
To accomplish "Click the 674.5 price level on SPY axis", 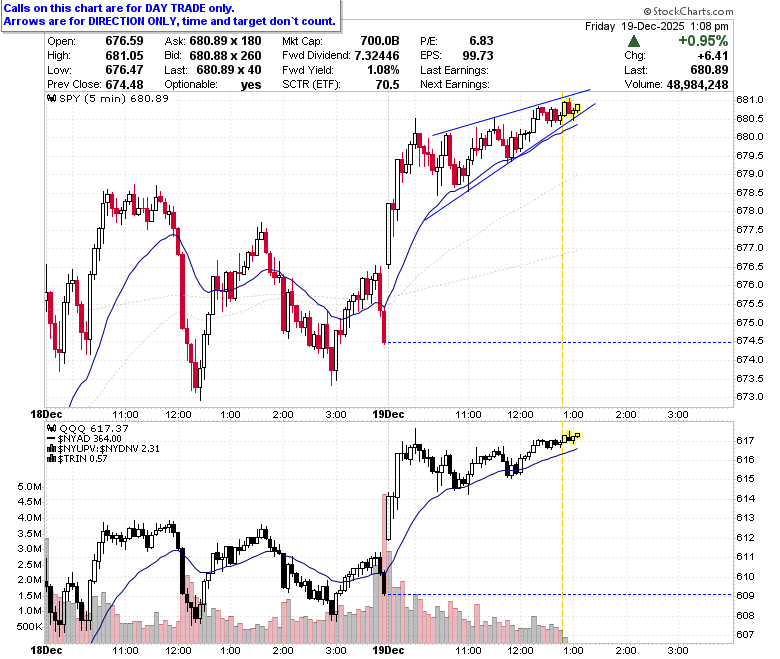I will [750, 341].
